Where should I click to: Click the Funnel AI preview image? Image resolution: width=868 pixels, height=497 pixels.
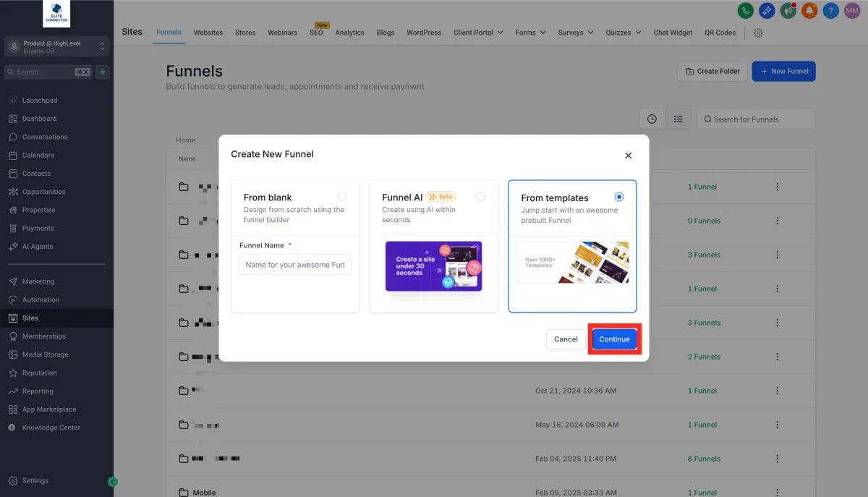(433, 266)
